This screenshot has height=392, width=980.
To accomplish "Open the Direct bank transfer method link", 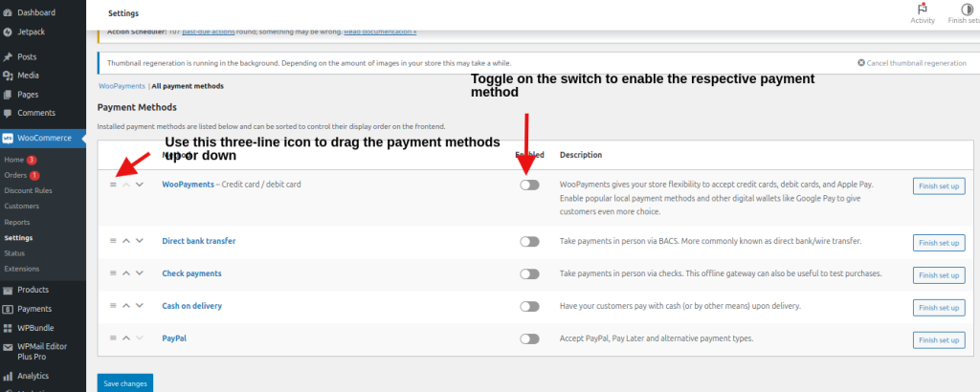I will click(199, 241).
